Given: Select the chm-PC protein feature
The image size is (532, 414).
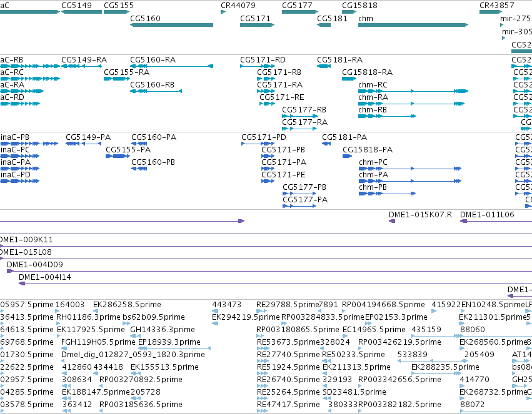Looking at the screenshot, I should tap(410, 169).
